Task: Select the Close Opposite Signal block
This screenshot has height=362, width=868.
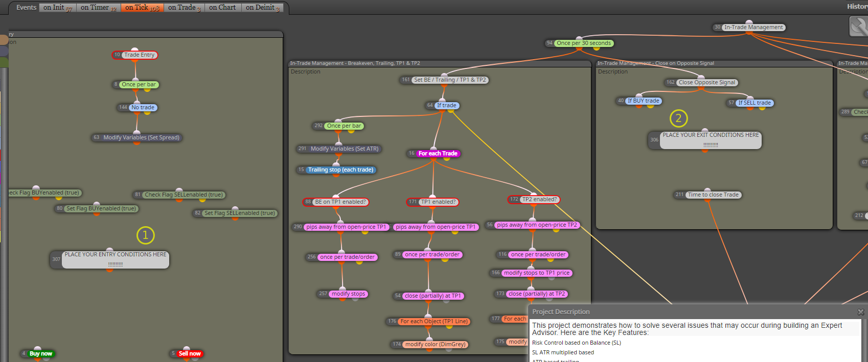Action: tap(707, 82)
